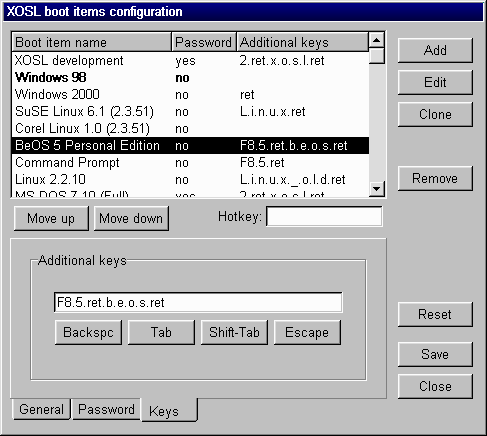Select SuSE Linux 6.1 (2.3.51) row
Screen dimensions: 487x436
190,112
